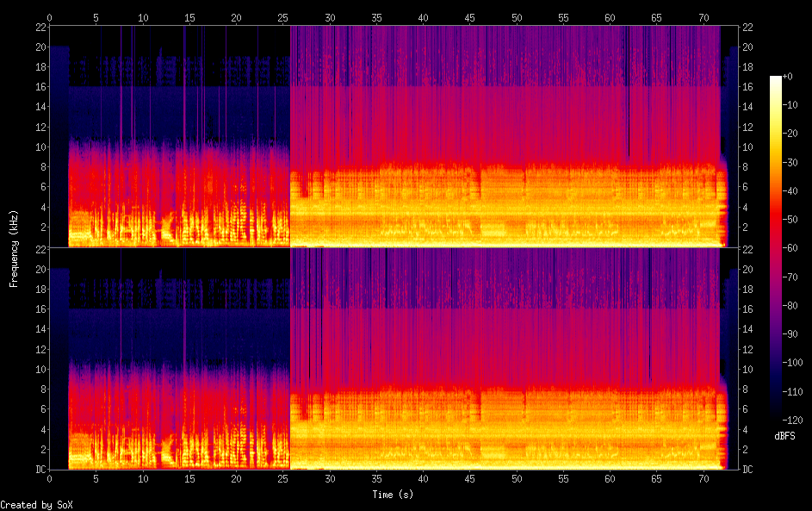Click the "30" tick on the top time axis
812x511 pixels.
tap(330, 17)
